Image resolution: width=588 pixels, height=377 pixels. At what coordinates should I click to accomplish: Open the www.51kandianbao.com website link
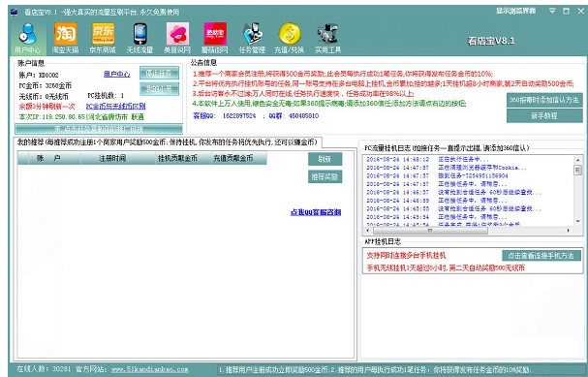(x=149, y=369)
